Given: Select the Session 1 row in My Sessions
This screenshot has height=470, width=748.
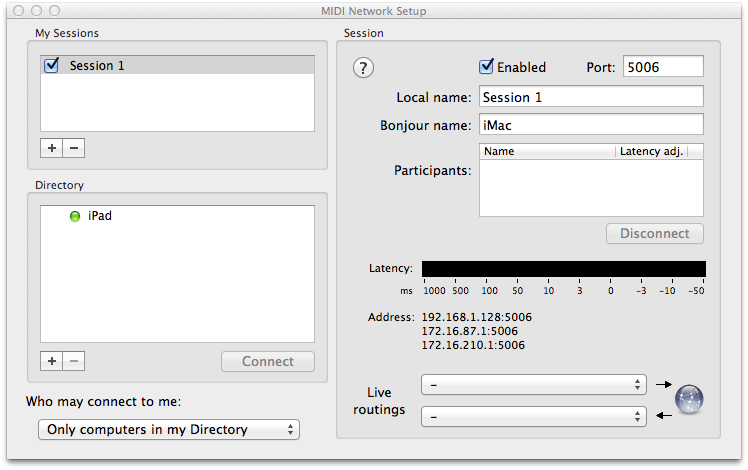Looking at the screenshot, I should pyautogui.click(x=177, y=65).
